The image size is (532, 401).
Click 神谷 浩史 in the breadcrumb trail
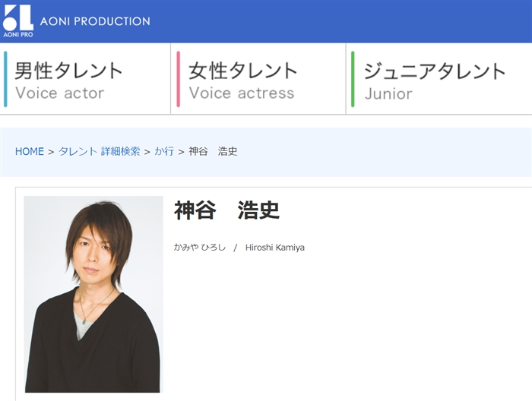click(213, 151)
